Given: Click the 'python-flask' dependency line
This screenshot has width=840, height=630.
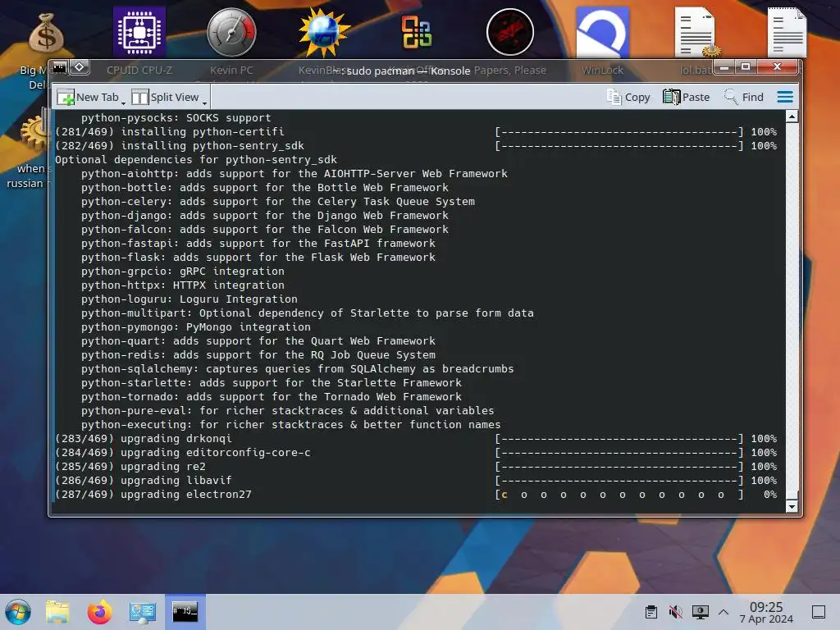Looking at the screenshot, I should tap(258, 257).
